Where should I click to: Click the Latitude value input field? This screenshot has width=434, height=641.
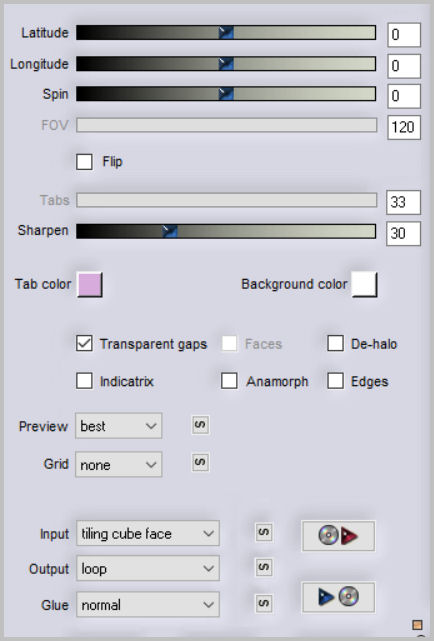coord(404,35)
